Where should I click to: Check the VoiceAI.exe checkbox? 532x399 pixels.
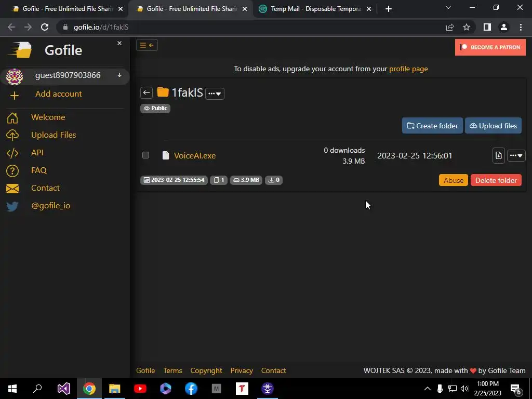pos(145,155)
